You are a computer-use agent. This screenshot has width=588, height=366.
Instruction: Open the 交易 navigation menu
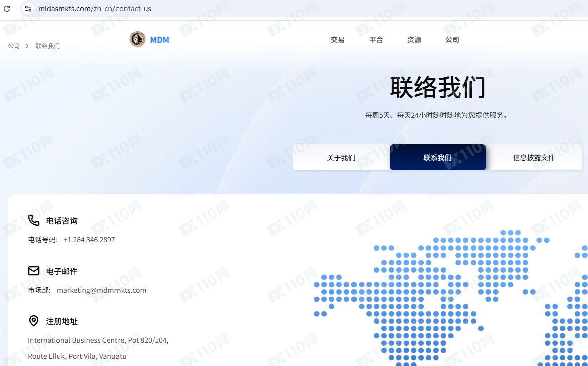click(x=337, y=40)
